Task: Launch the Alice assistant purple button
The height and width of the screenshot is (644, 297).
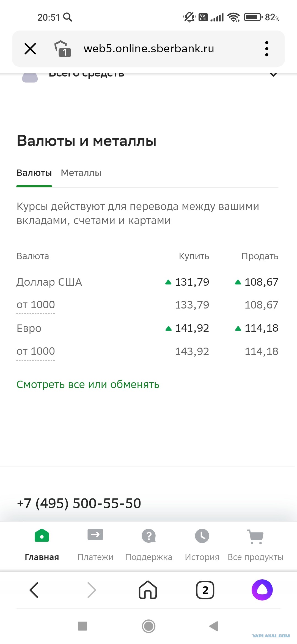Action: (x=262, y=590)
